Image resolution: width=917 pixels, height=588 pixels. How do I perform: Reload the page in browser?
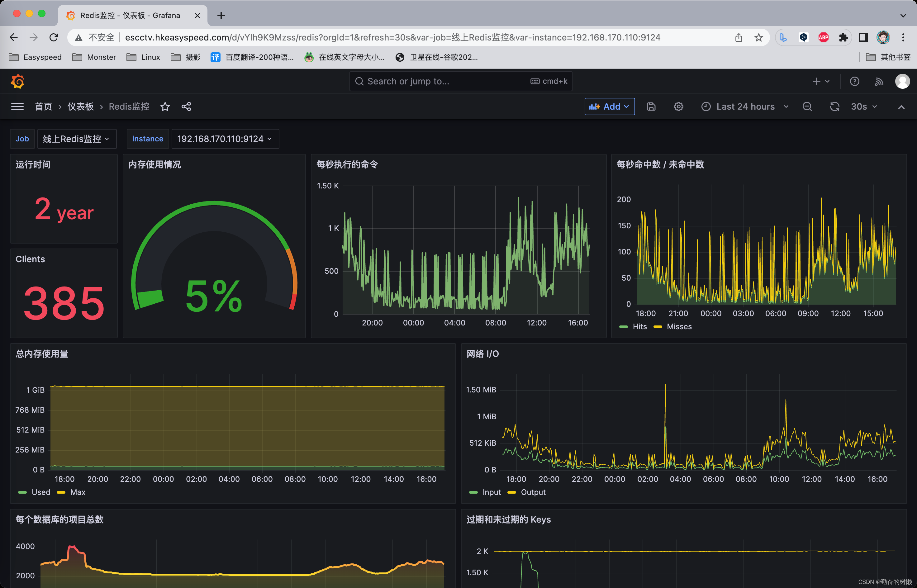(54, 37)
